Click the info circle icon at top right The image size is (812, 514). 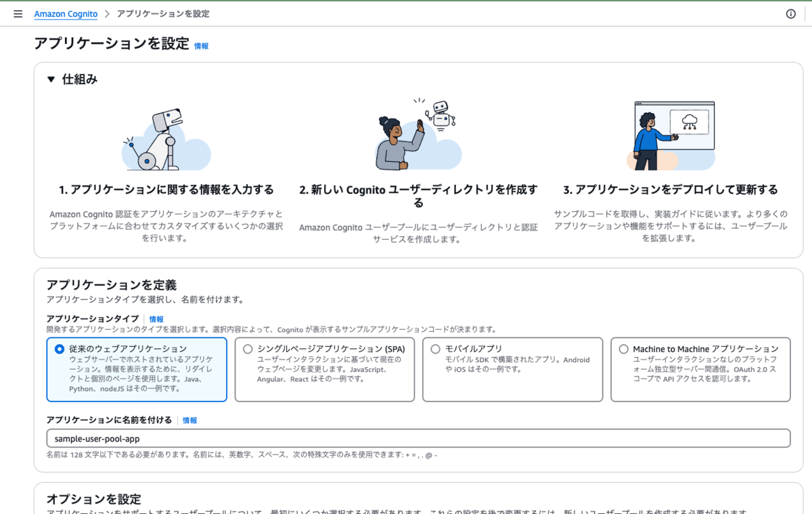pos(790,14)
